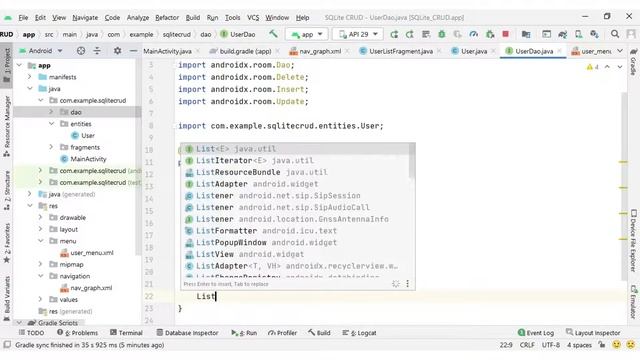Viewport: 640px width, 360px height.
Task: Toggle the 1: Project side tool window
Action: click(7, 66)
